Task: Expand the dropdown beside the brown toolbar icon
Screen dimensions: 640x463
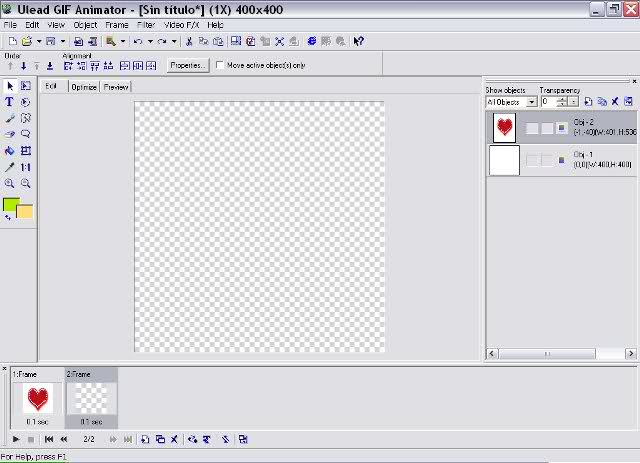Action: pos(122,41)
